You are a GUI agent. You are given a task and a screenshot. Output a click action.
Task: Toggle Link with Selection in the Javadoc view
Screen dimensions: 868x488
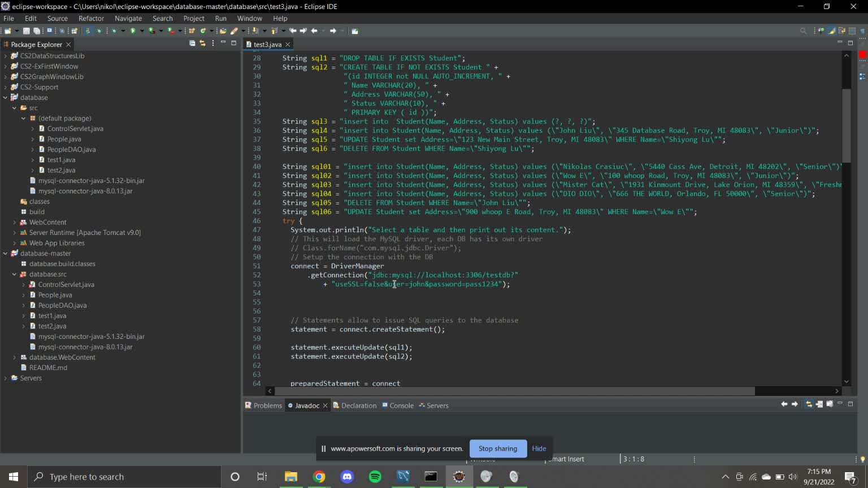coord(809,404)
